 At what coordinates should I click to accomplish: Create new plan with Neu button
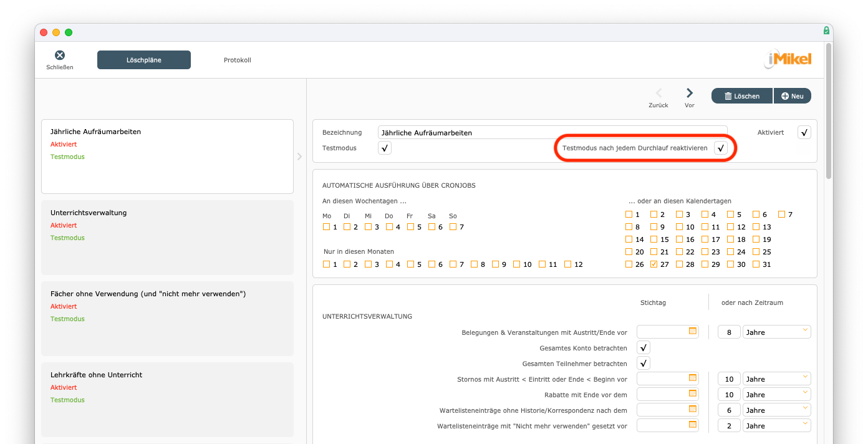[x=793, y=96]
